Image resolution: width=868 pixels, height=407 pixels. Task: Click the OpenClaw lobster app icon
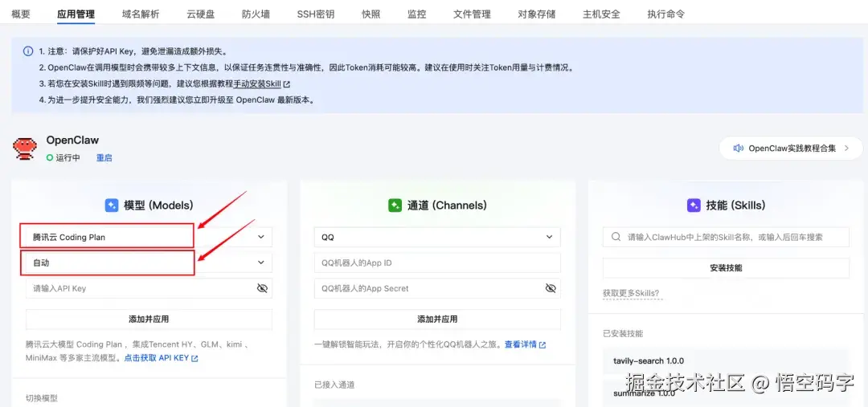pyautogui.click(x=25, y=149)
